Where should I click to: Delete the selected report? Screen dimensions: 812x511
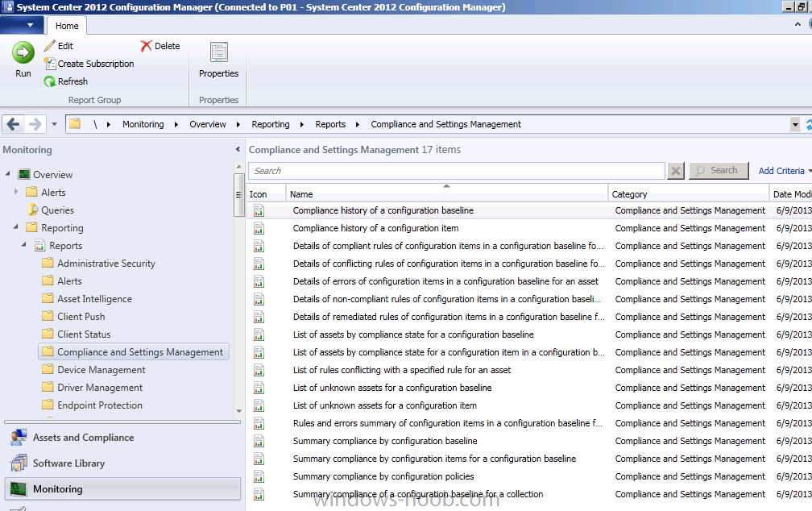click(x=160, y=46)
